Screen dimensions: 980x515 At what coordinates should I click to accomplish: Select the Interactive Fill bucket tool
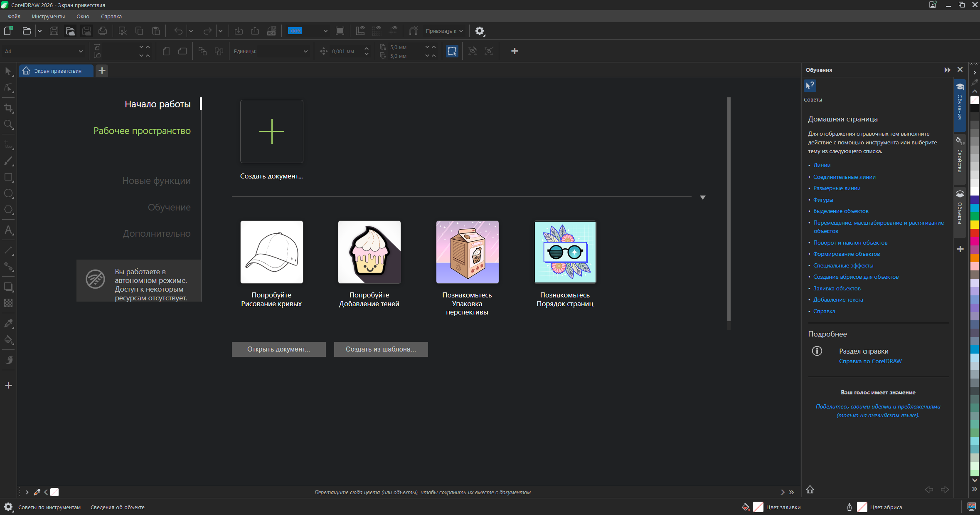[8, 340]
